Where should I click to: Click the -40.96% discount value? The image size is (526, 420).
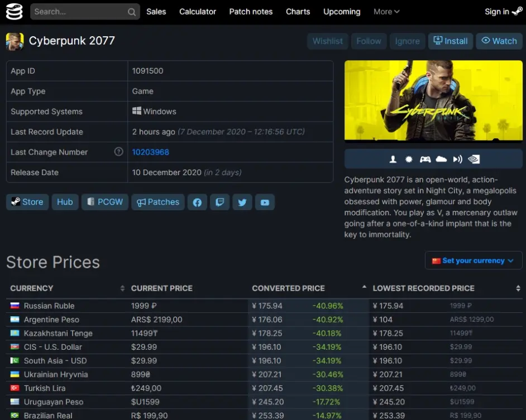pyautogui.click(x=328, y=306)
